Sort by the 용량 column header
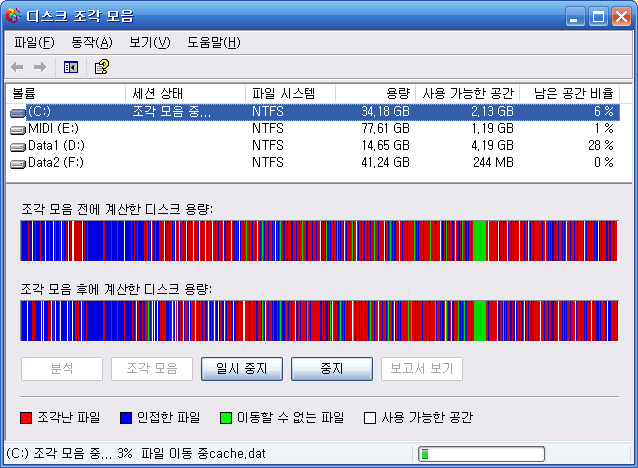Viewport: 638px width, 468px height. [x=375, y=93]
